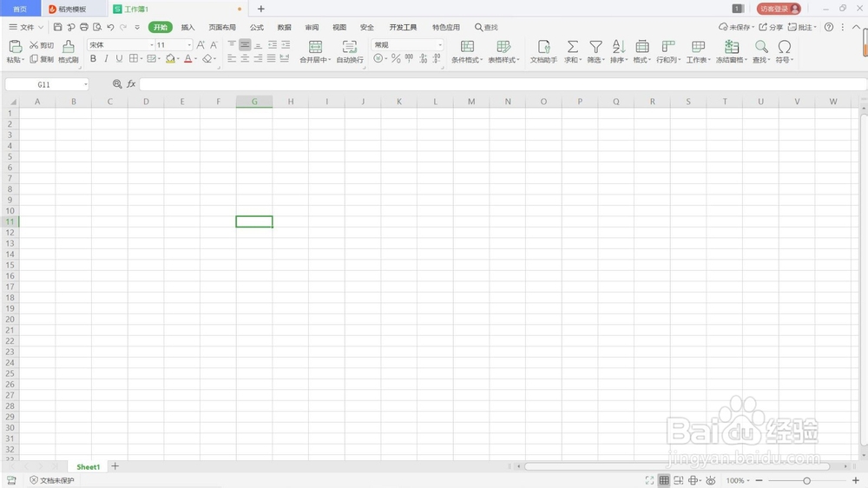The width and height of the screenshot is (868, 488).
Task: Click the Save icon in quick access bar
Action: 57,27
